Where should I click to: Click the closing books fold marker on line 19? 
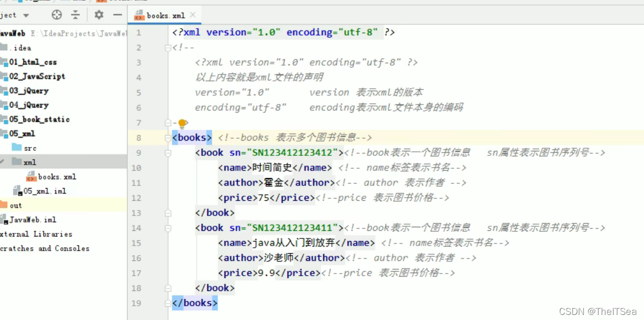pyautogui.click(x=169, y=303)
